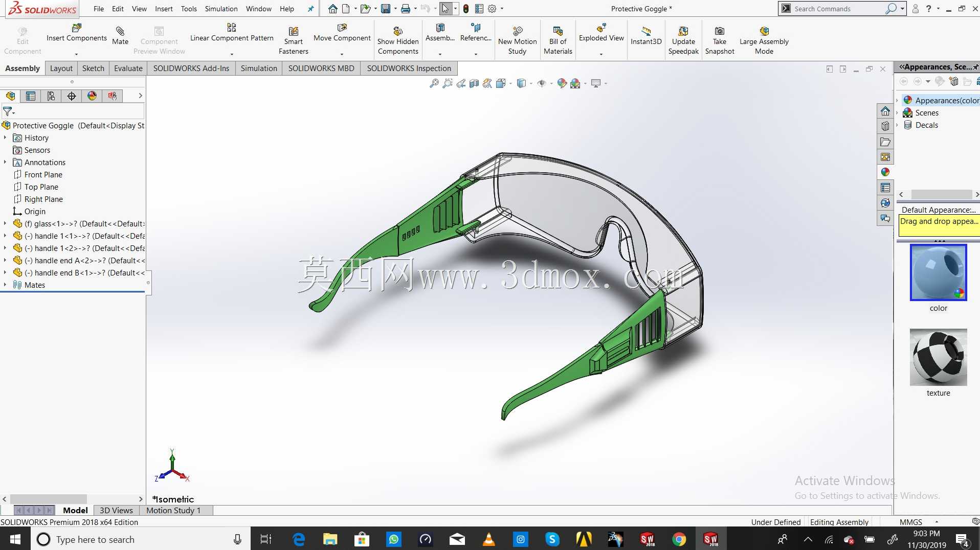Open the File menu
Image resolution: width=980 pixels, height=550 pixels.
point(99,9)
